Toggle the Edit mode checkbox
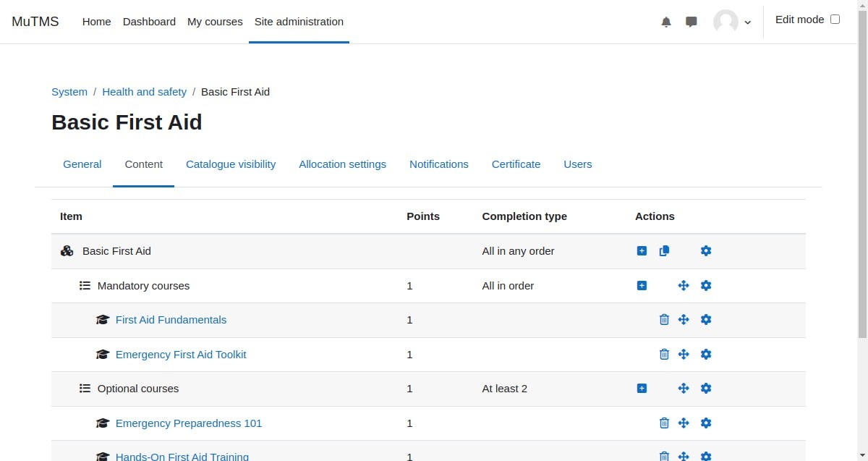The image size is (868, 461). tap(835, 20)
